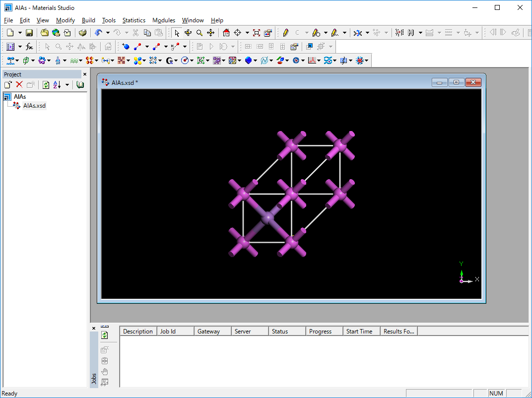Select AlAs.xsd in the project tree
The width and height of the screenshot is (532, 398).
click(34, 106)
